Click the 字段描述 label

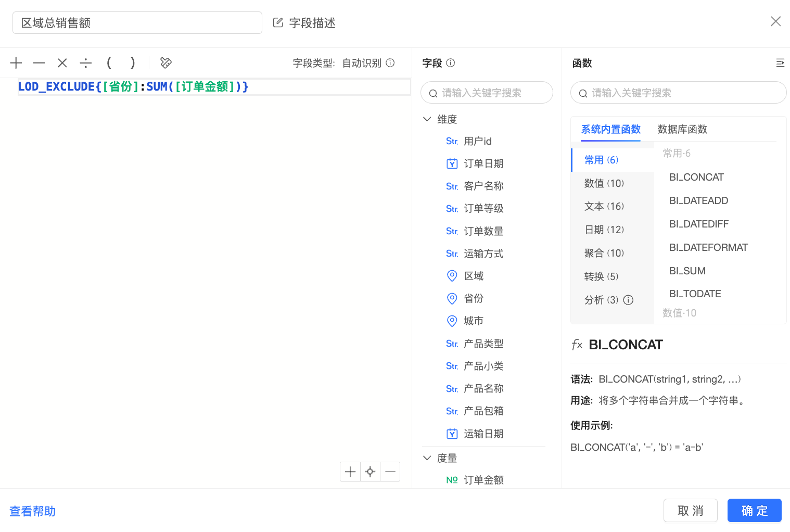point(312,23)
